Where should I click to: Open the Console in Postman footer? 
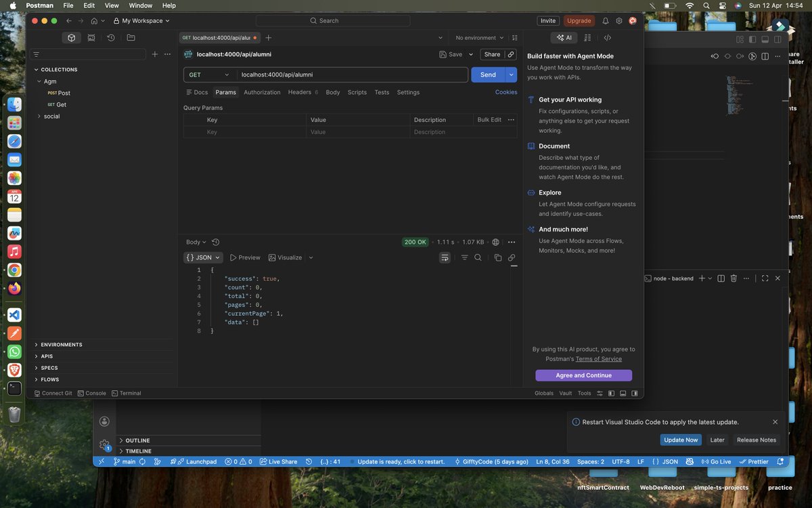[x=92, y=393]
